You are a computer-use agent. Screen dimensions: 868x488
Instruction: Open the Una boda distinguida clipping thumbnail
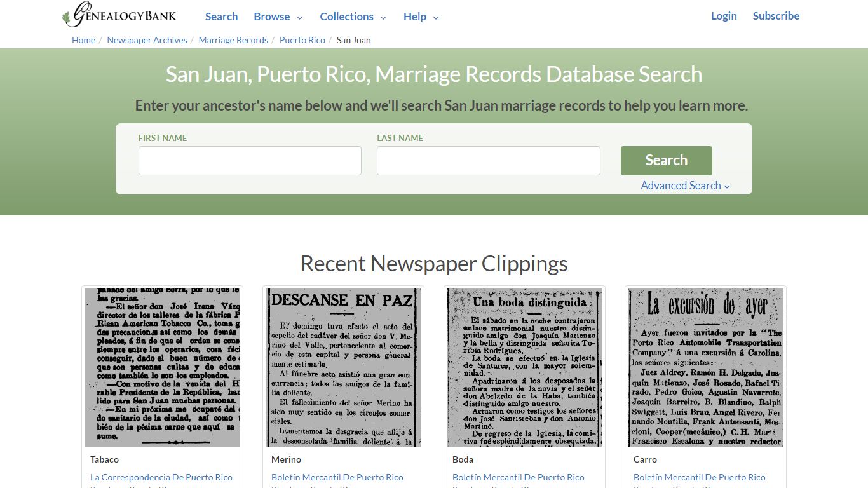[524, 368]
